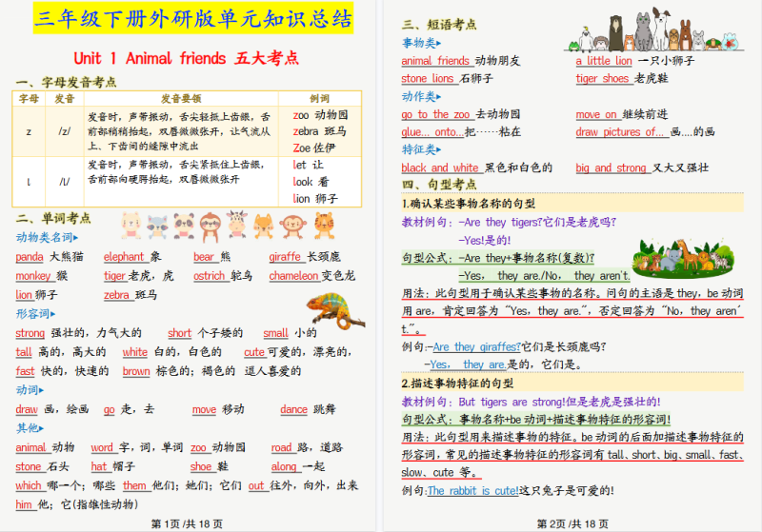Image resolution: width=762 pixels, height=532 pixels.
Task: Click page footer '第 2页 /共 18 页'
Action: [x=572, y=523]
